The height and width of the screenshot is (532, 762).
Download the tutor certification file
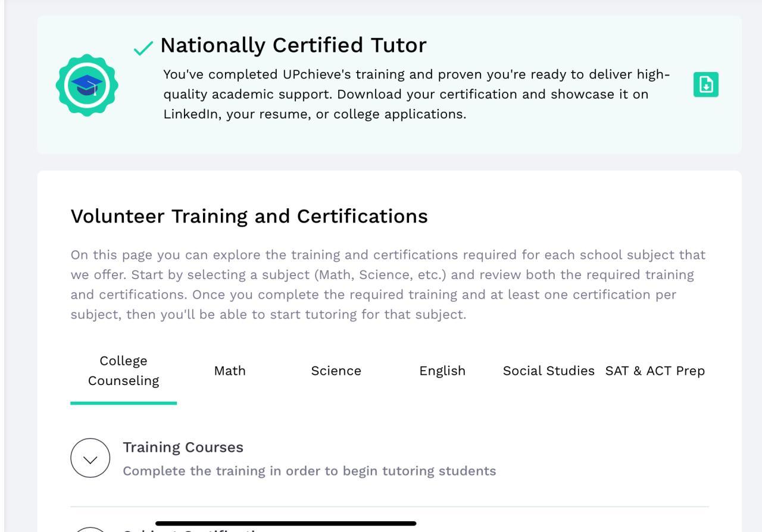705,85
